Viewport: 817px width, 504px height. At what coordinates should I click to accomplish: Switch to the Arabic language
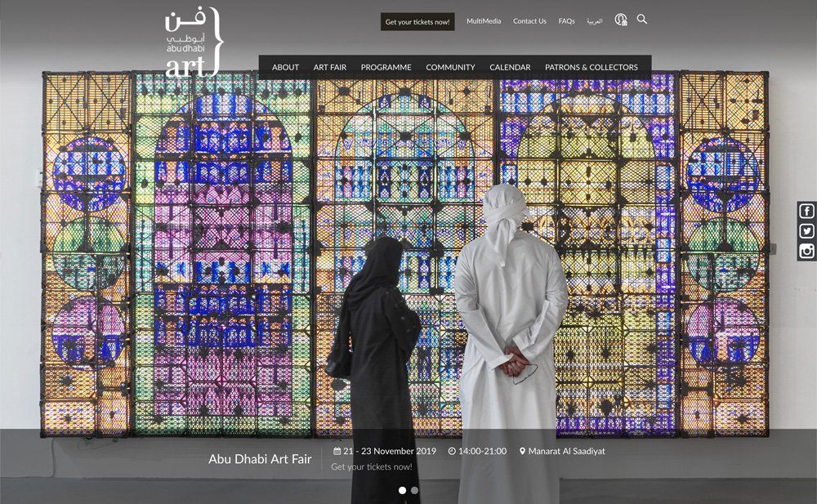[x=594, y=21]
